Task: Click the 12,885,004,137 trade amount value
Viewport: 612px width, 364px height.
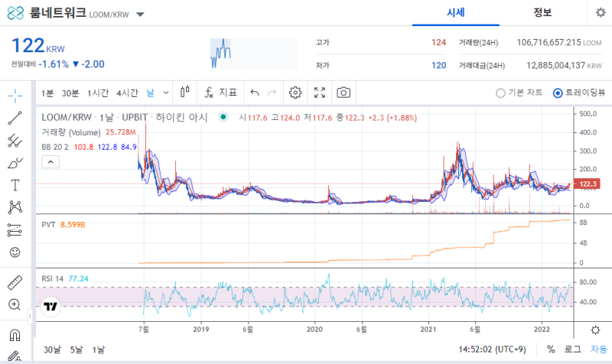Action: pos(556,65)
